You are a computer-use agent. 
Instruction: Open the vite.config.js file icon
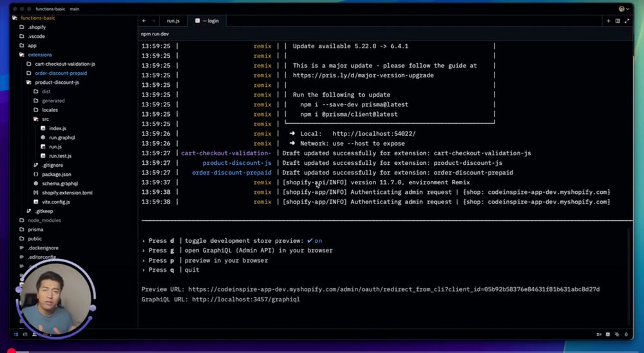point(35,202)
